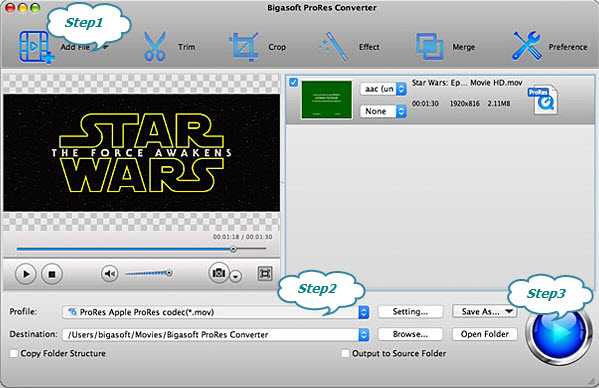Open the Profile format dropdown

364,312
